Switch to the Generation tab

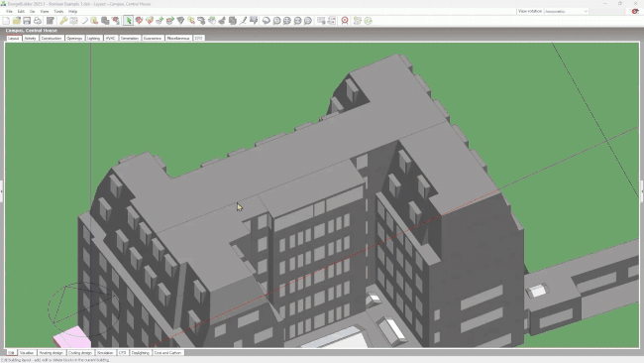[x=130, y=39]
